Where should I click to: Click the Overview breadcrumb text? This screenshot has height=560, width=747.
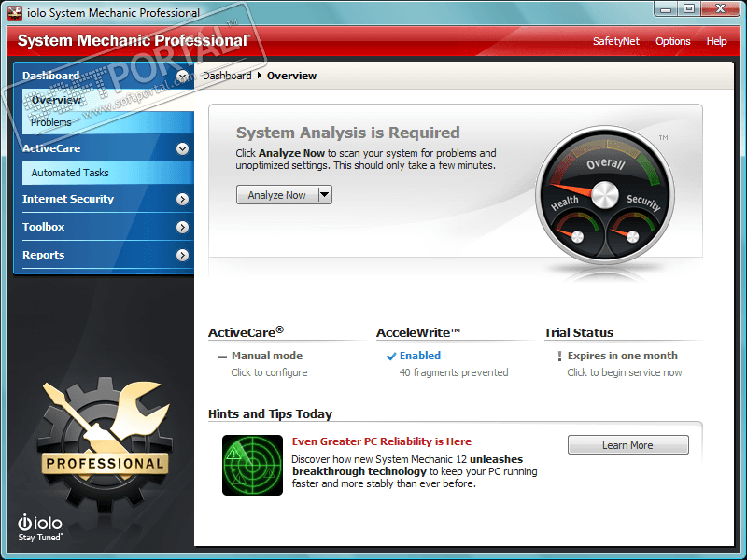click(291, 76)
